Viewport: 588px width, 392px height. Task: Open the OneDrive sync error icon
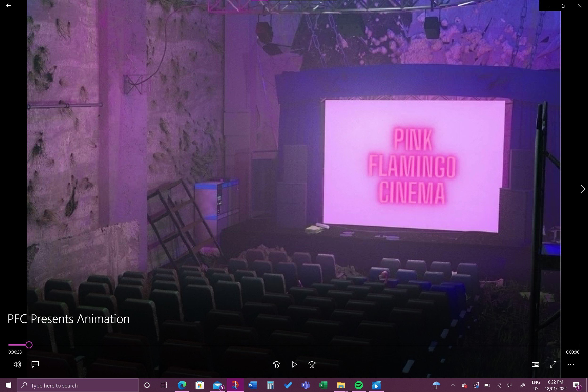pyautogui.click(x=464, y=385)
